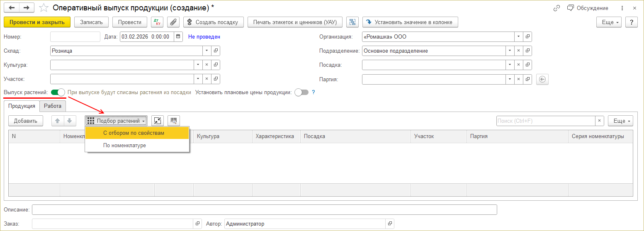Toggle the Выпуск растений switch off
644x231 pixels.
click(x=58, y=92)
